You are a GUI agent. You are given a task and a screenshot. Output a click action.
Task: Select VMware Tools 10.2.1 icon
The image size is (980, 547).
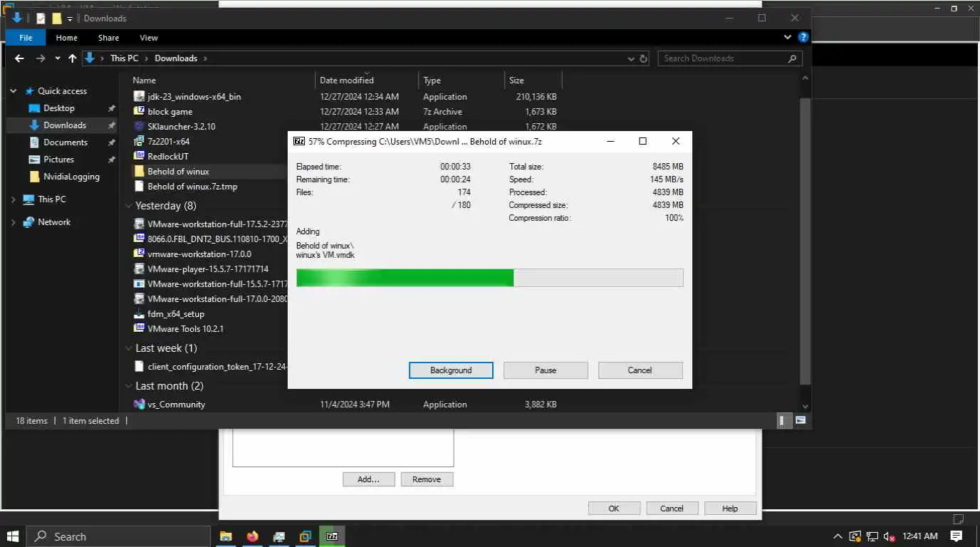point(140,329)
